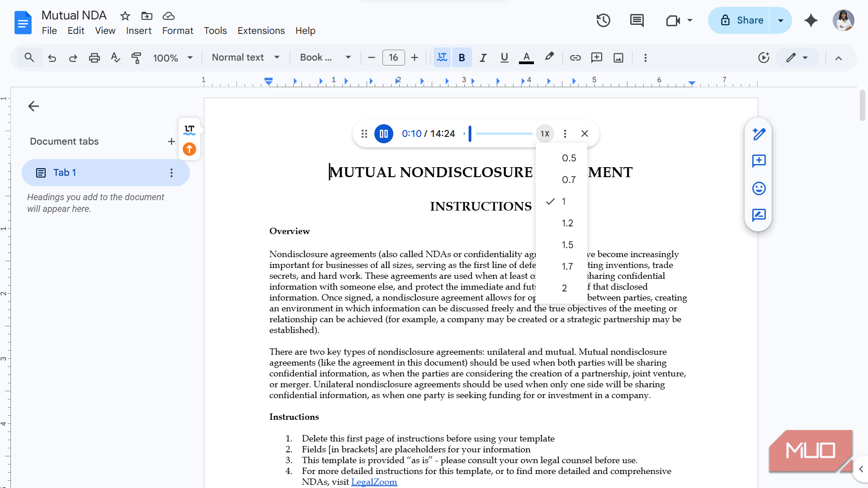The image size is (868, 488).
Task: Click the 1X playback speed button
Action: tap(545, 134)
